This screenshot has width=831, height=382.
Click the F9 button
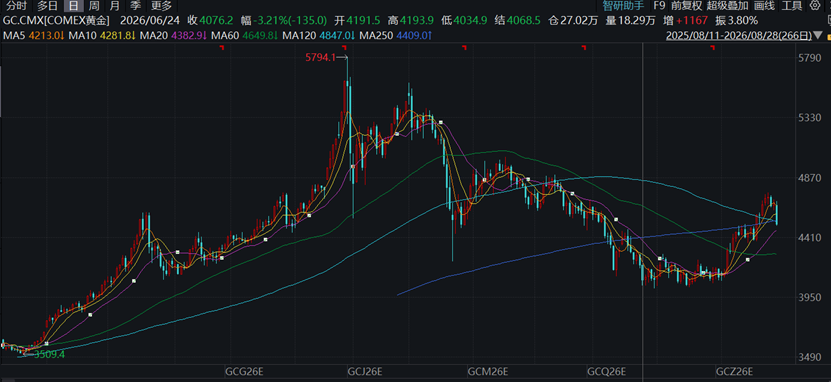[x=659, y=6]
